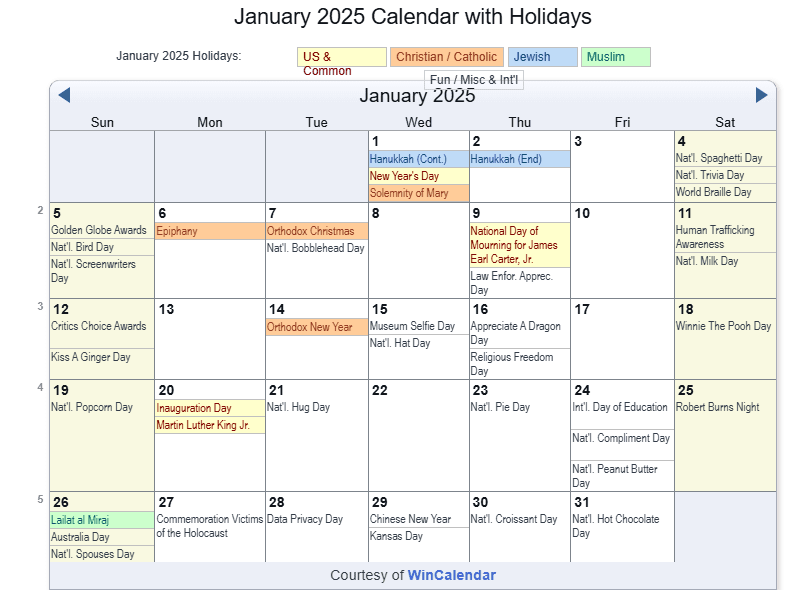800x590 pixels.
Task: Select the US & Common holiday legend
Action: point(341,57)
